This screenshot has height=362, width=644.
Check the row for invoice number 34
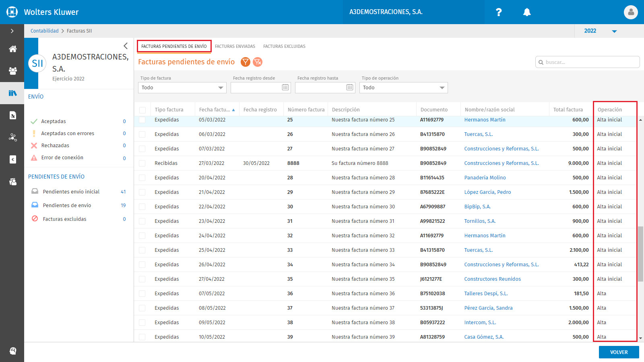(142, 265)
